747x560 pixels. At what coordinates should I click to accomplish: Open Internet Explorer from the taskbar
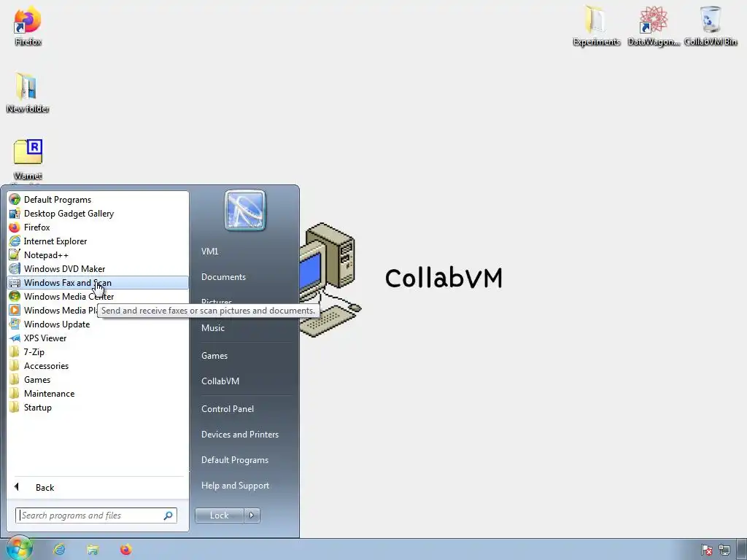[x=59, y=550]
